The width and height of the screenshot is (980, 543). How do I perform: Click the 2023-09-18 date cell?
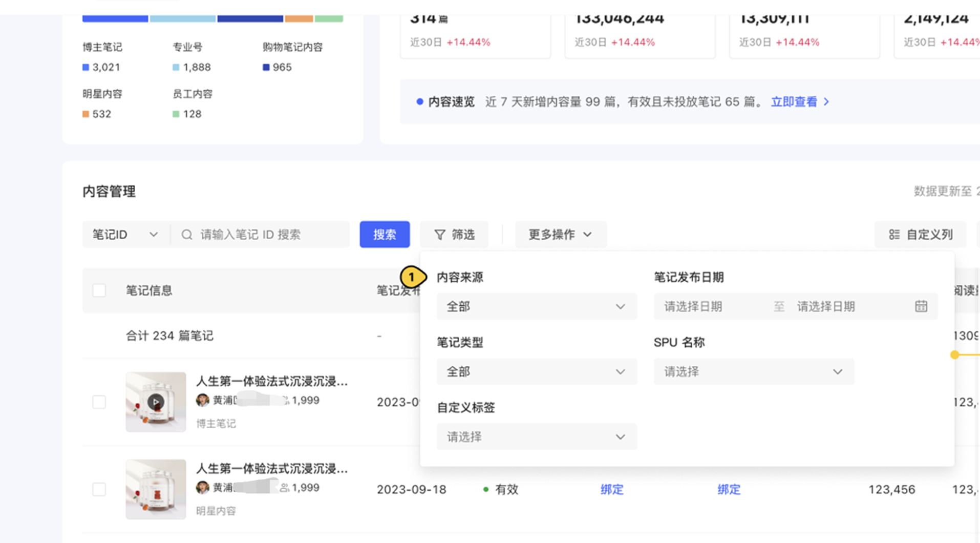pyautogui.click(x=411, y=489)
